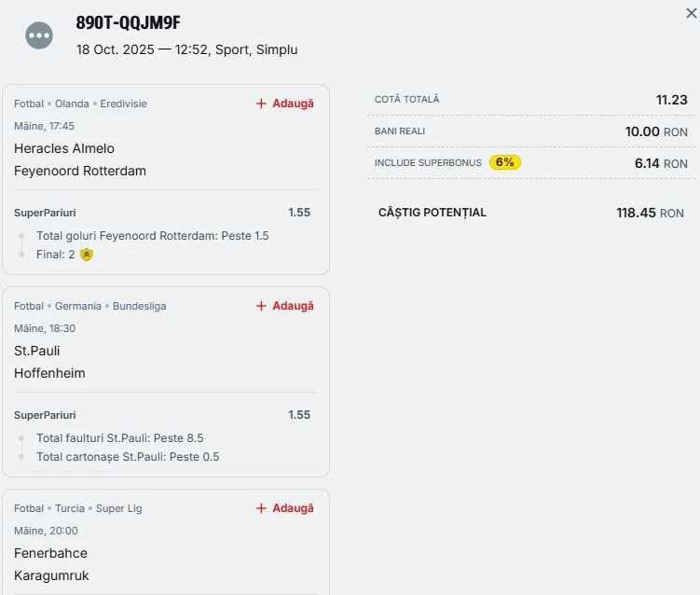Screen dimensions: 700x595
Task: Click SuperPariuri label in the St.Pauli card
Action: pyautogui.click(x=45, y=415)
